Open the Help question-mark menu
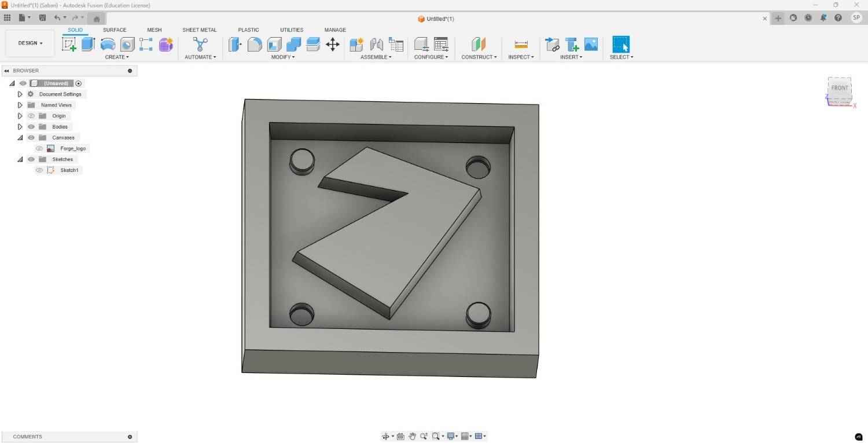Screen dimensions: 868x443 click(x=838, y=18)
